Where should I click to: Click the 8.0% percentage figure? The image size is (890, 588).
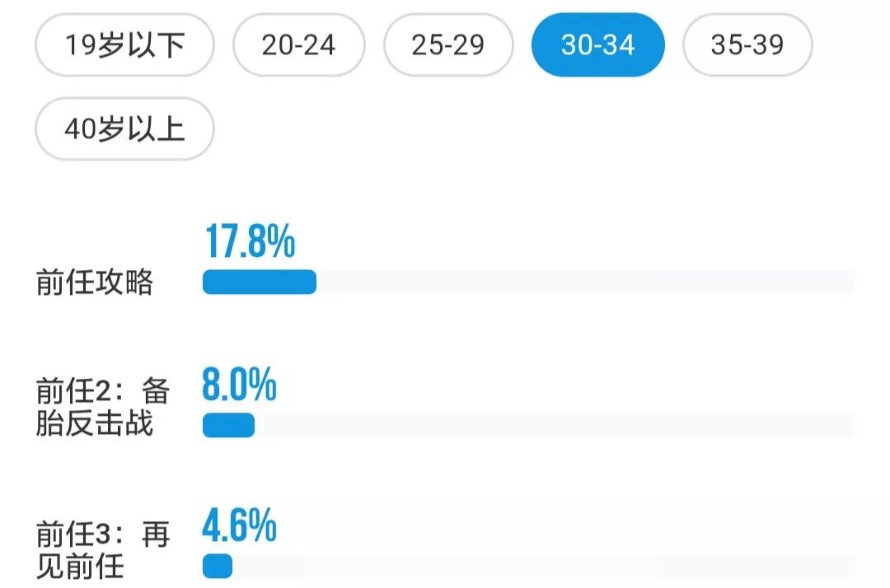point(239,385)
